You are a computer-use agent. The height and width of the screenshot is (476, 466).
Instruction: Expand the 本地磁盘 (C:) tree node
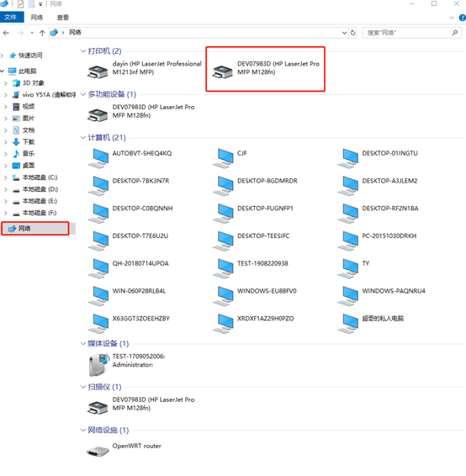pos(5,177)
